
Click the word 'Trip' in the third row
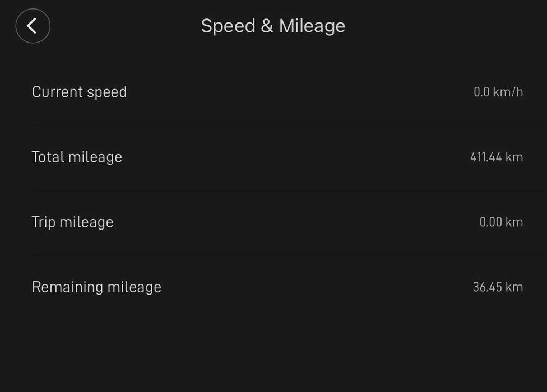tap(44, 222)
